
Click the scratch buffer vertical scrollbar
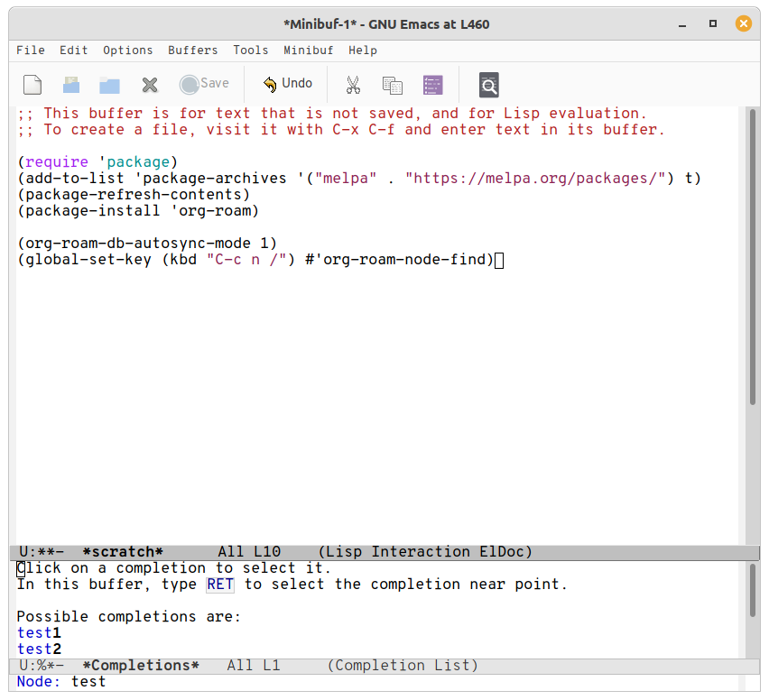click(753, 257)
